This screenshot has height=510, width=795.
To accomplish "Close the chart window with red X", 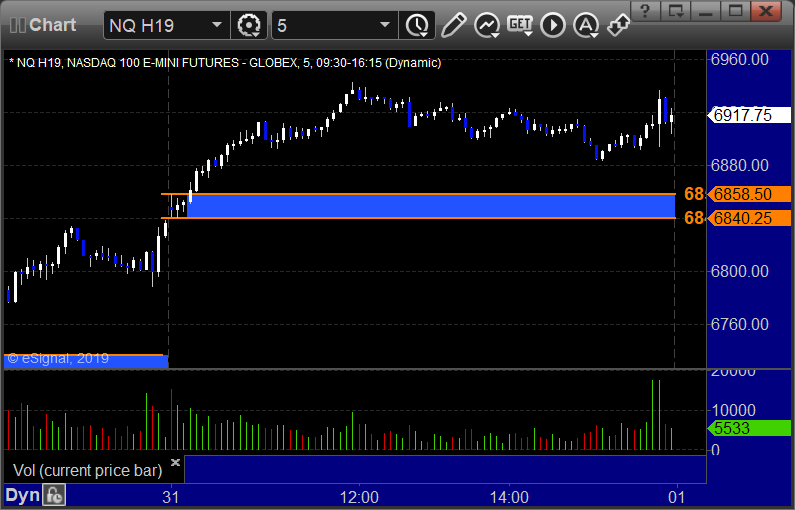I will click(766, 10).
